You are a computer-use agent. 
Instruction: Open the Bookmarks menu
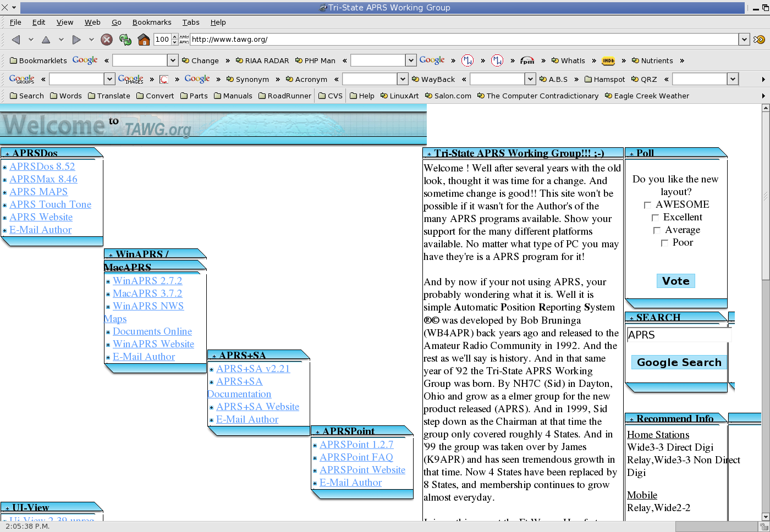(x=152, y=23)
